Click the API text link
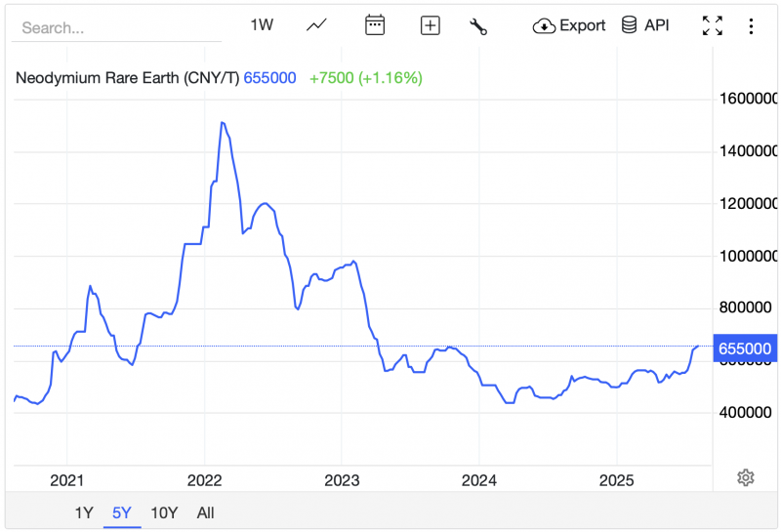This screenshot has width=781, height=532. click(657, 25)
